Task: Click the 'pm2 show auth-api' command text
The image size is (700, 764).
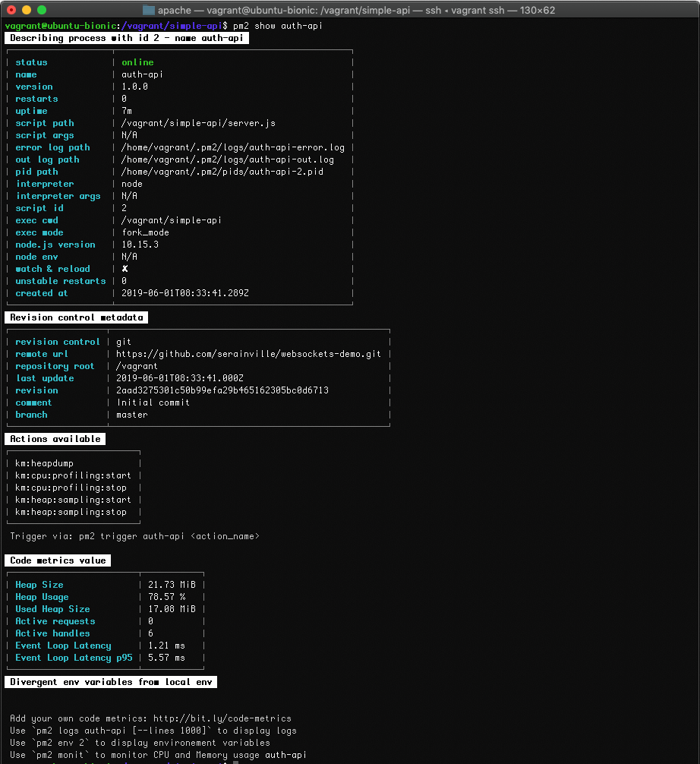Action: [278, 26]
